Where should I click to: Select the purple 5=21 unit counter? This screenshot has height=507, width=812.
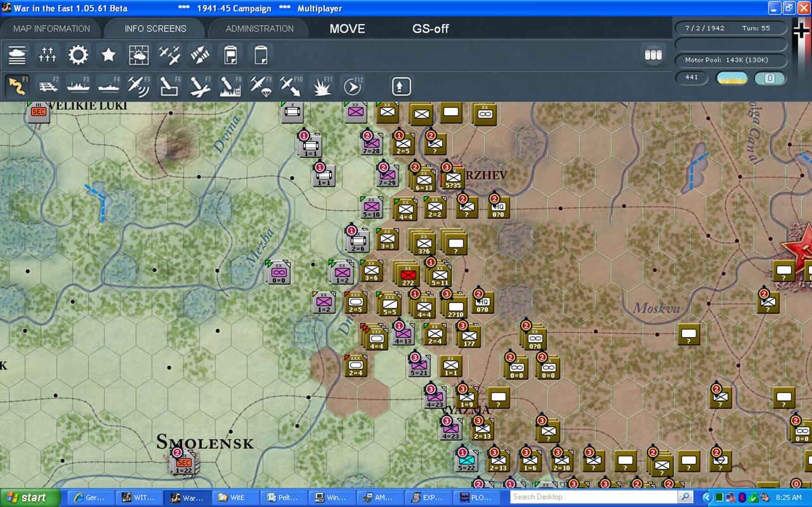pyautogui.click(x=419, y=366)
